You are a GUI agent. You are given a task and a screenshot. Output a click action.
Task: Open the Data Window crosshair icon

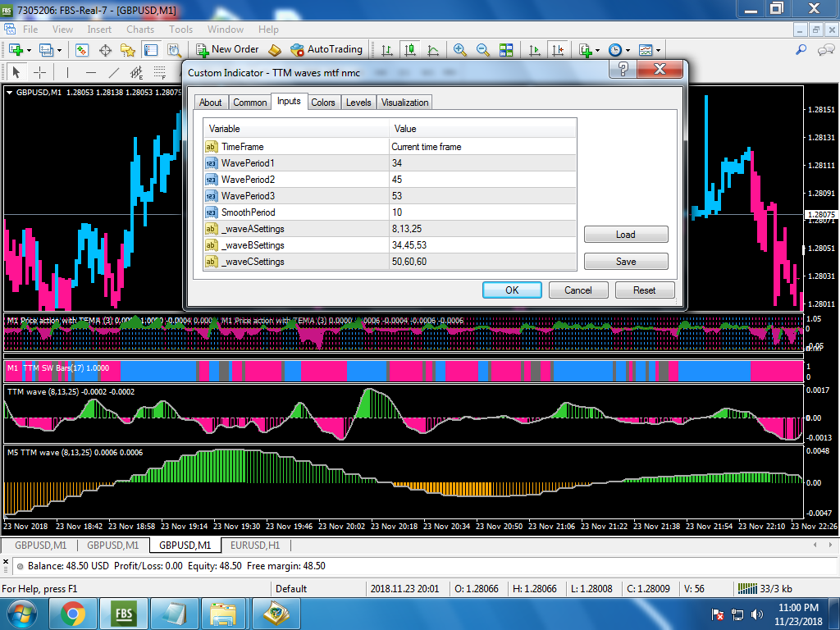pos(105,50)
